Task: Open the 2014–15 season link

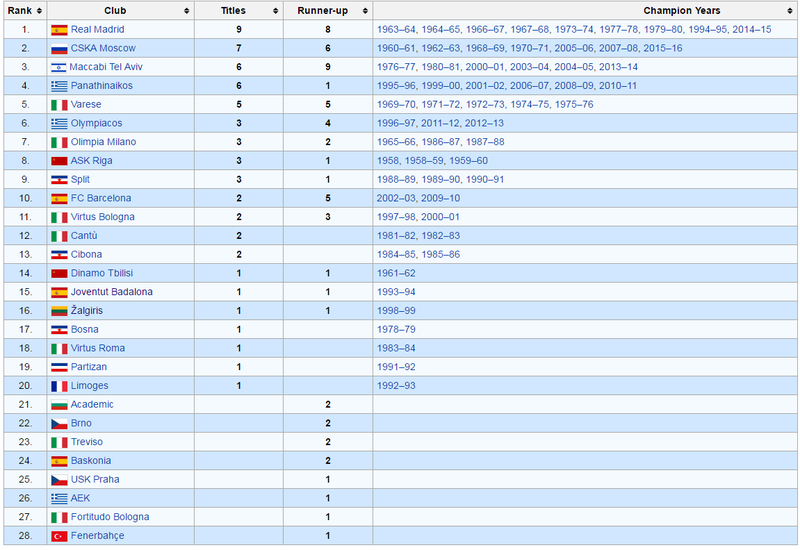Action: [x=752, y=30]
